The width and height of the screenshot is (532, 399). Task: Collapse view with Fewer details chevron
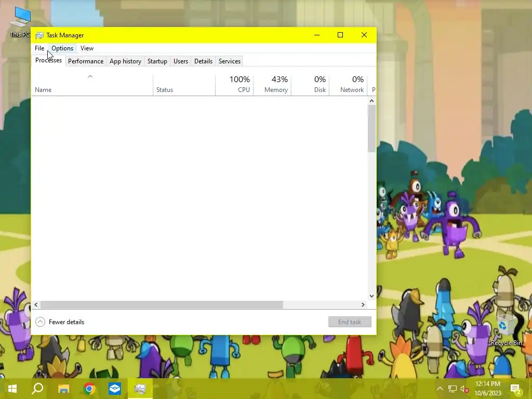[40, 322]
